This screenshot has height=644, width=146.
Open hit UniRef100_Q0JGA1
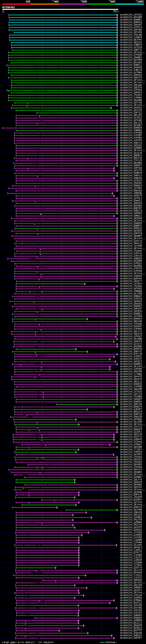click(131, 545)
